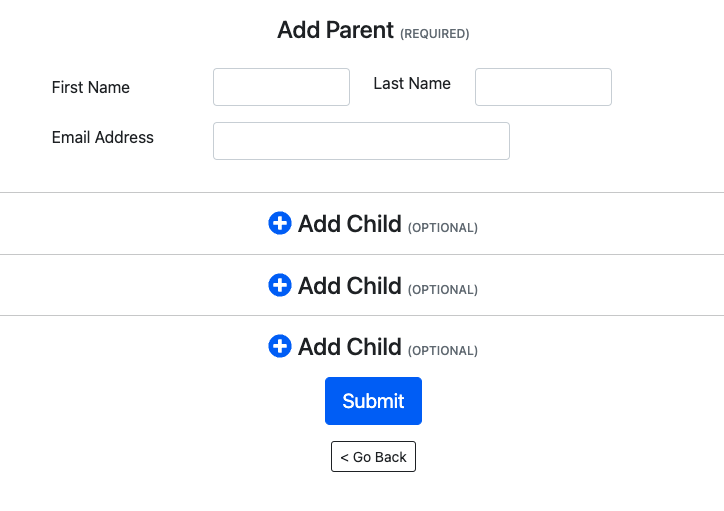Go back using the Go Back button
This screenshot has height=511, width=724.
tap(373, 457)
